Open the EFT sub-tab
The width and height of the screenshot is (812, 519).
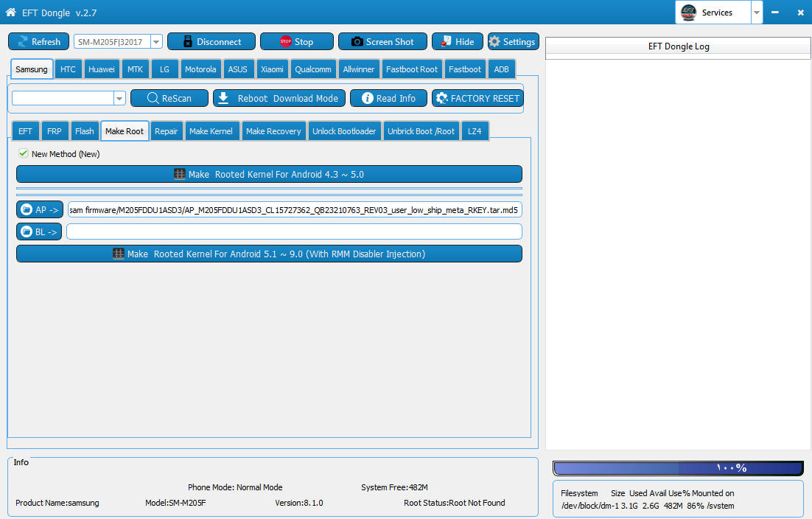tap(25, 131)
